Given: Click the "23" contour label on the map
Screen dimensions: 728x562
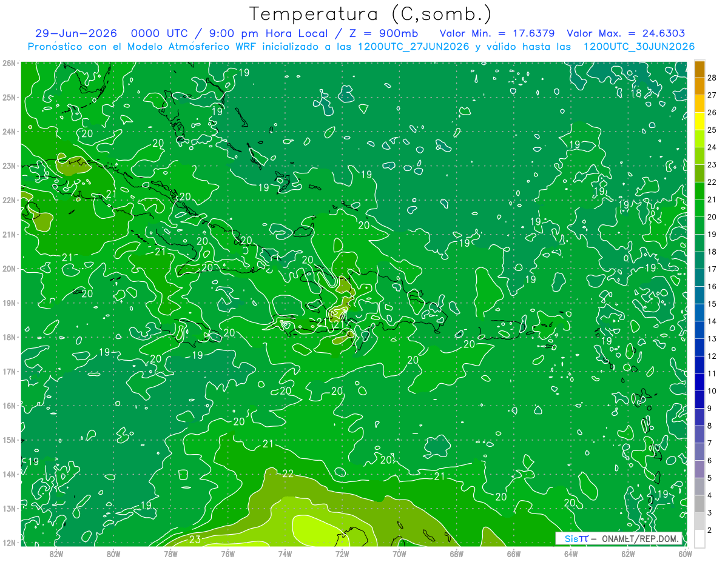Looking at the screenshot, I should tap(195, 539).
